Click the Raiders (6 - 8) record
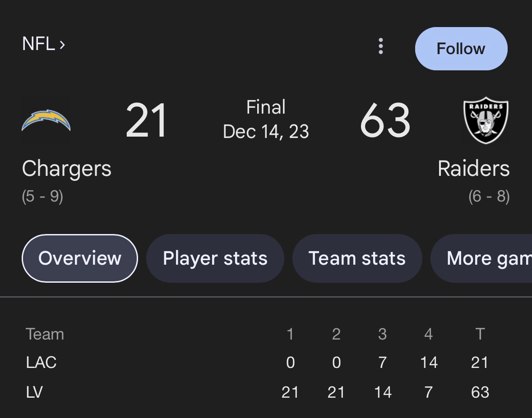This screenshot has height=418, width=532. [x=489, y=197]
